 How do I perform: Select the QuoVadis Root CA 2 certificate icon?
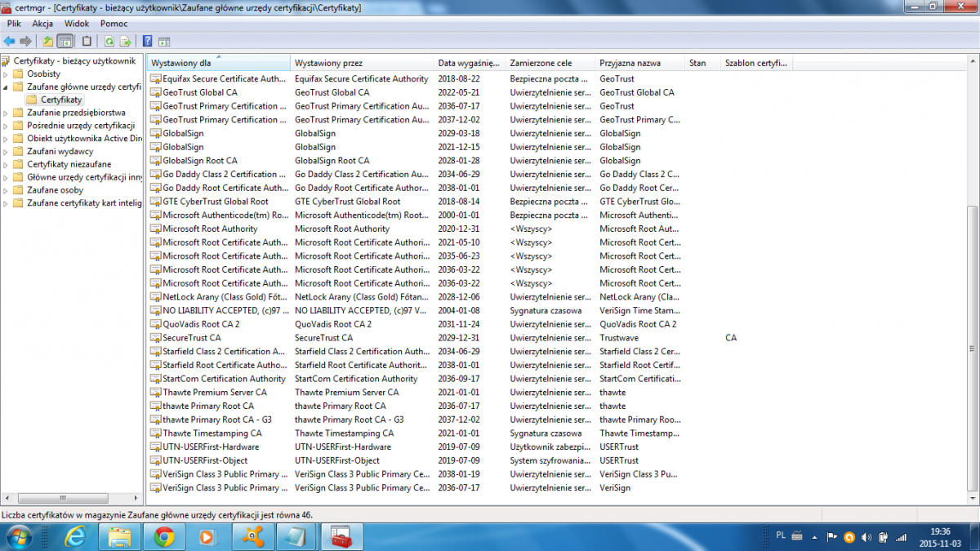click(x=155, y=324)
